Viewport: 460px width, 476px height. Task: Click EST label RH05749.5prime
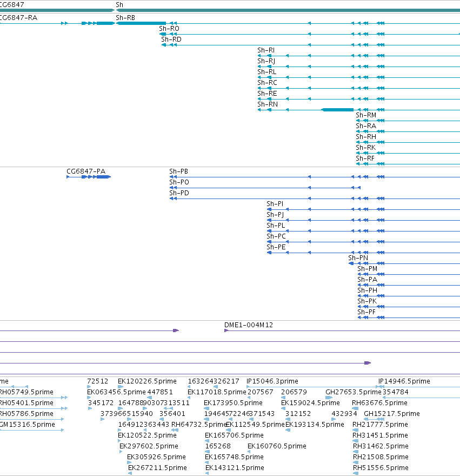pyautogui.click(x=26, y=392)
